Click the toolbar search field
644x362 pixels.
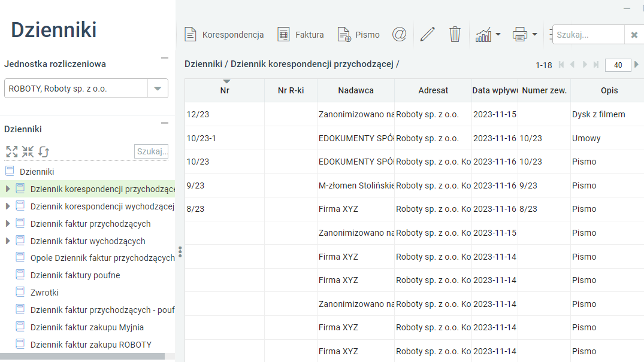click(588, 35)
